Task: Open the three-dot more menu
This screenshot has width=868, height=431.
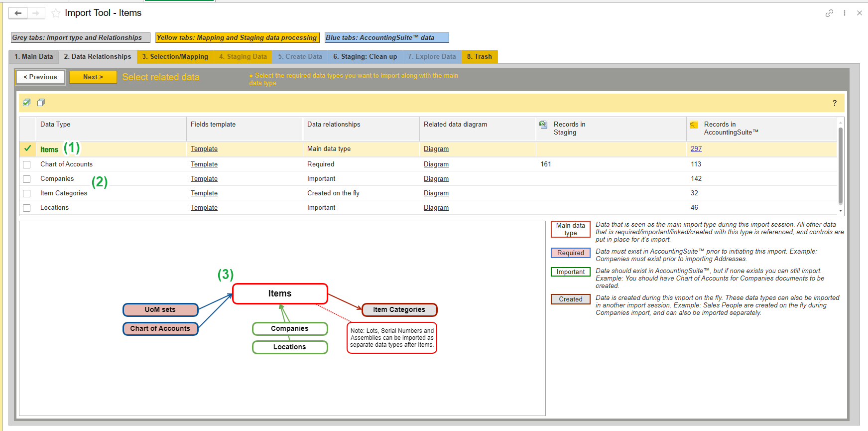Action: coord(845,13)
